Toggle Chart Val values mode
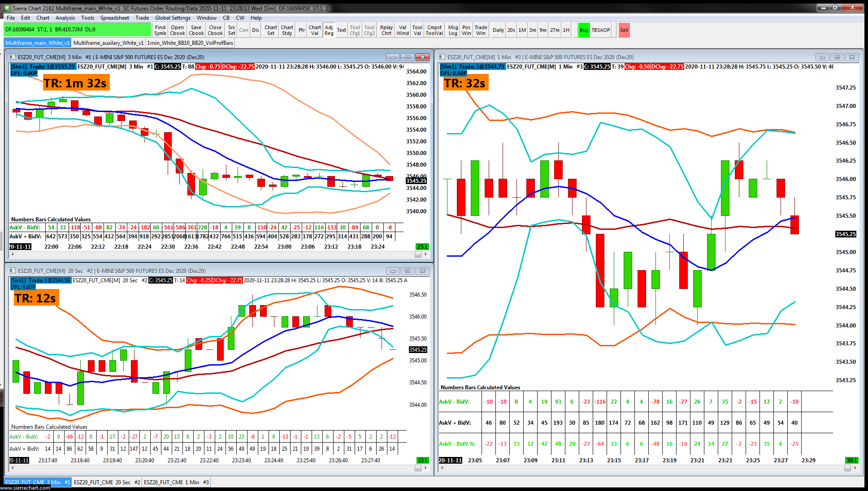The image size is (868, 491). [x=314, y=30]
